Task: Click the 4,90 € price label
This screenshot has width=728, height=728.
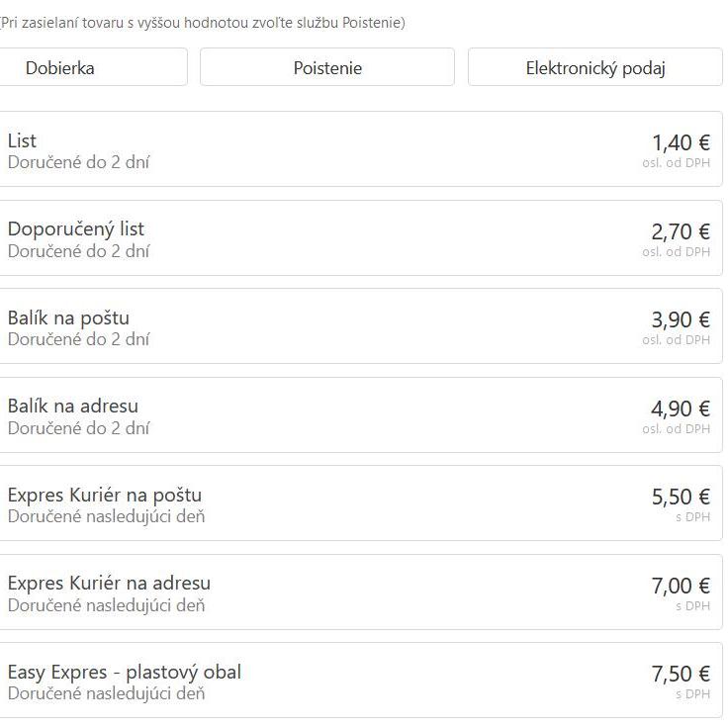Action: [x=681, y=409]
